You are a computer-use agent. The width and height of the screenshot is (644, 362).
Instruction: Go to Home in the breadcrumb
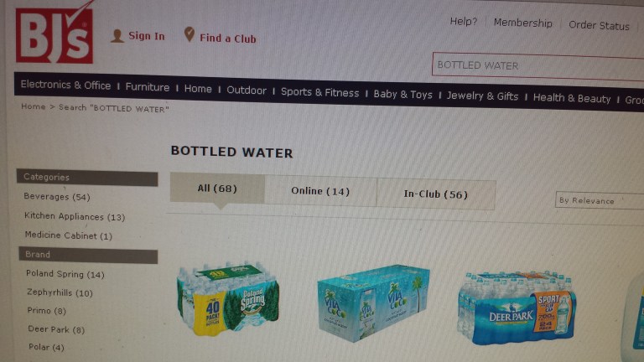[x=34, y=106]
